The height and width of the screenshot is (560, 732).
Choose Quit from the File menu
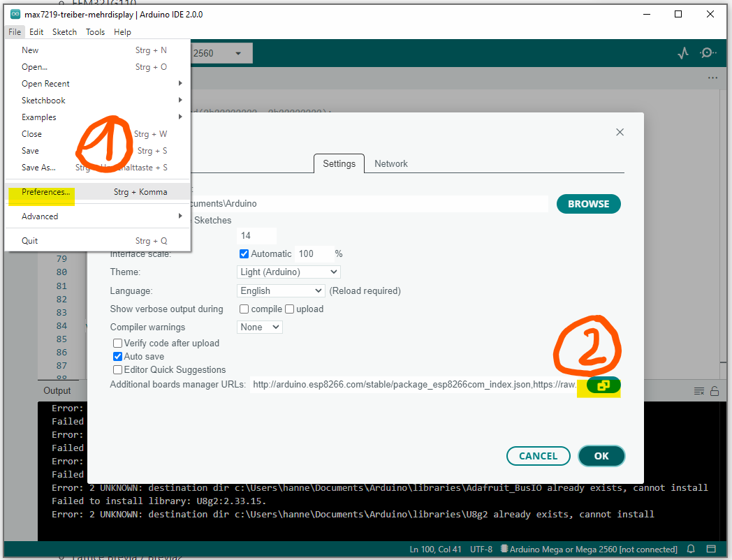click(x=98, y=241)
